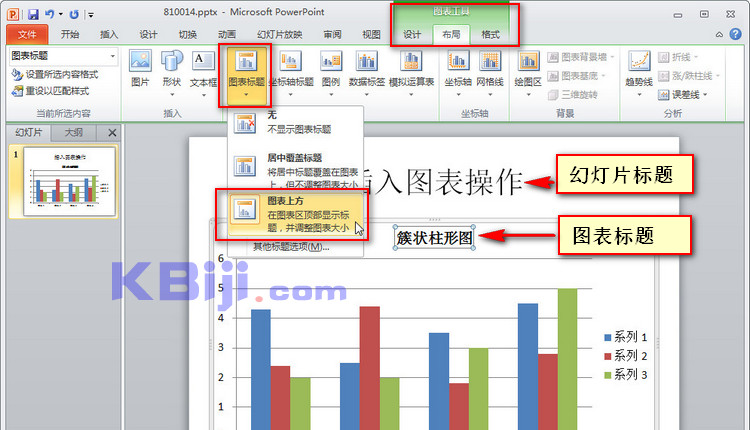The width and height of the screenshot is (750, 430).
Task: Switch to the 视图 ribbon tab
Action: point(371,34)
